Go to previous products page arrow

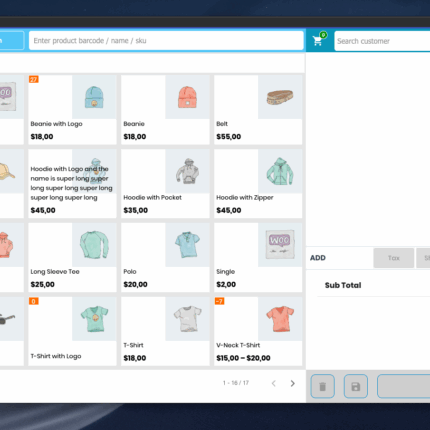[274, 384]
